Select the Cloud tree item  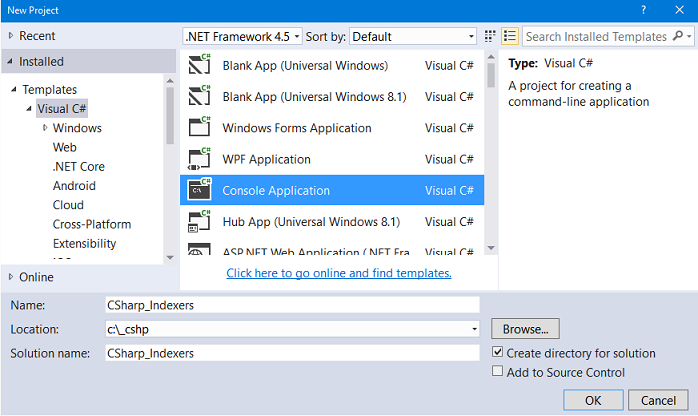(68, 205)
